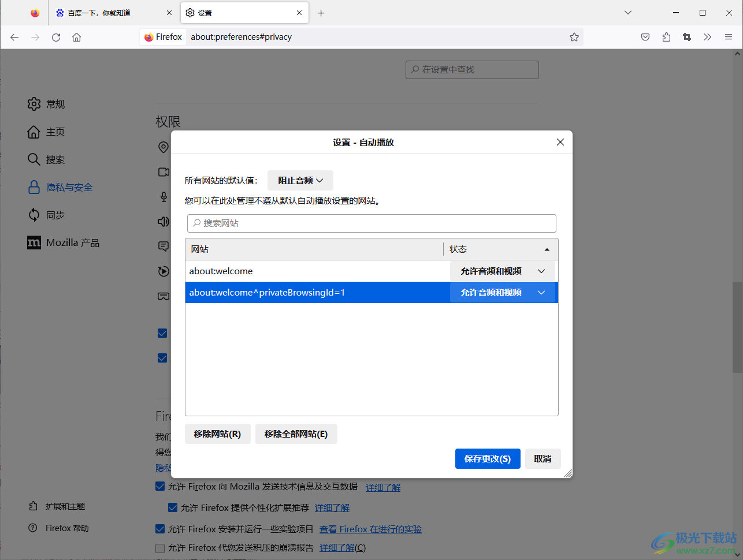Select the about:welcome site row

371,271
